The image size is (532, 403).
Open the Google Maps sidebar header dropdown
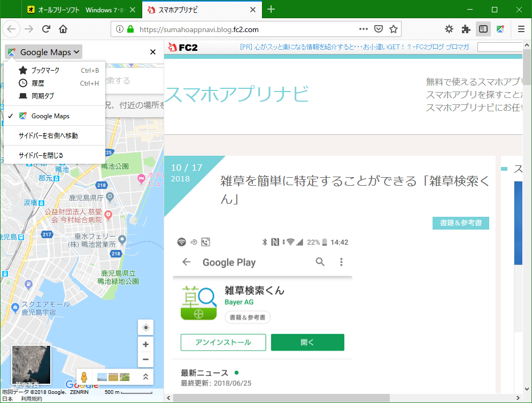(x=43, y=52)
